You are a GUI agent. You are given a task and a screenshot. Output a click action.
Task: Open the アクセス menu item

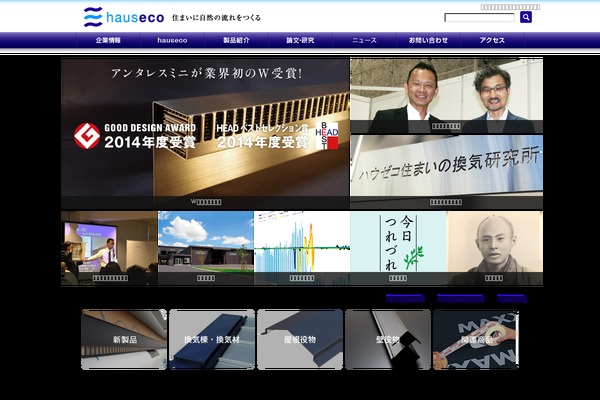492,40
